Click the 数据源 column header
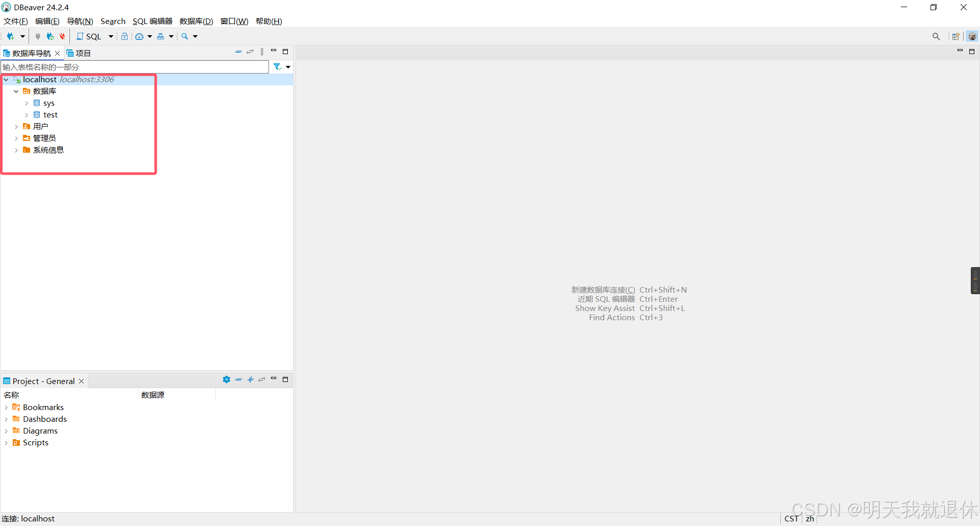Viewport: 980px width, 526px height. click(177, 395)
